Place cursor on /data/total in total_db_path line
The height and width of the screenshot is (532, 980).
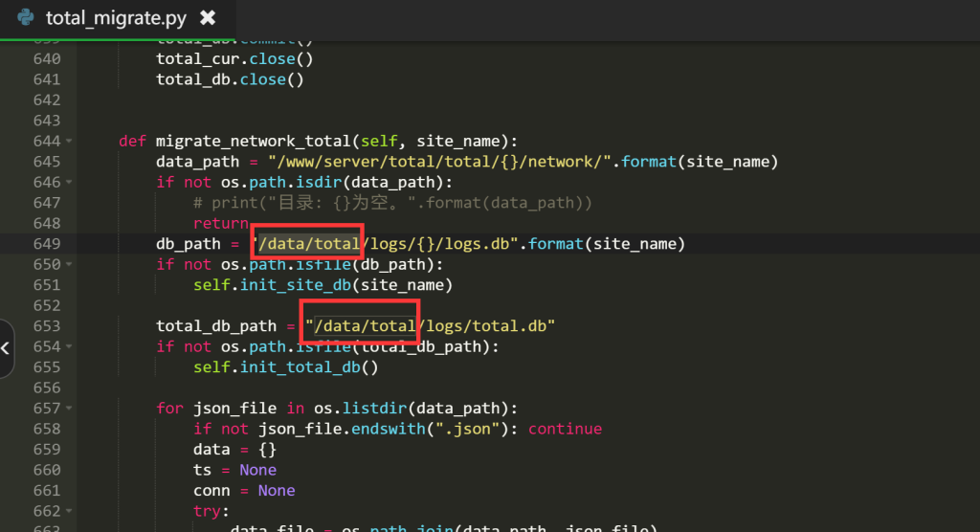coord(362,326)
